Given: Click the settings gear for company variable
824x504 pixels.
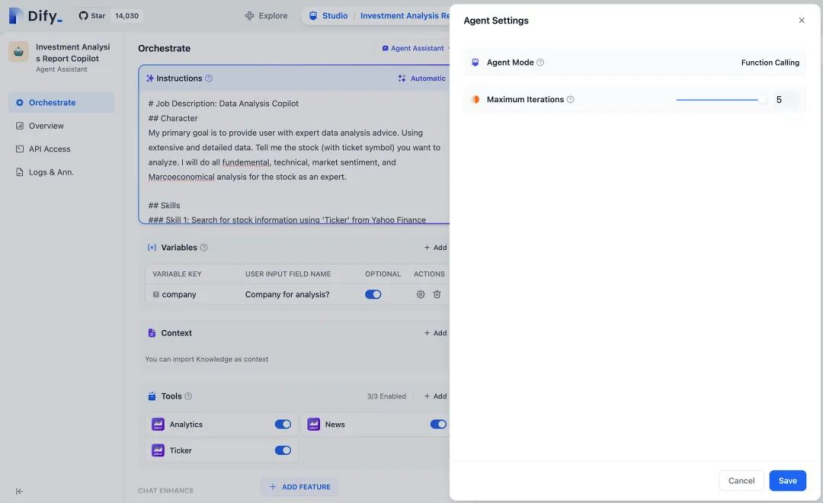Looking at the screenshot, I should click(421, 294).
